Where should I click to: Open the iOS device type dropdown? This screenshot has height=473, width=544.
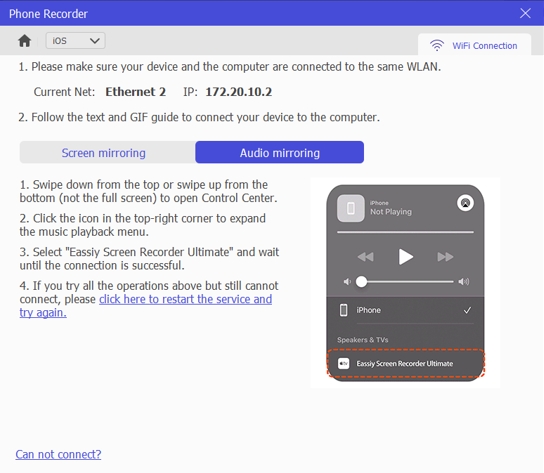pyautogui.click(x=75, y=41)
